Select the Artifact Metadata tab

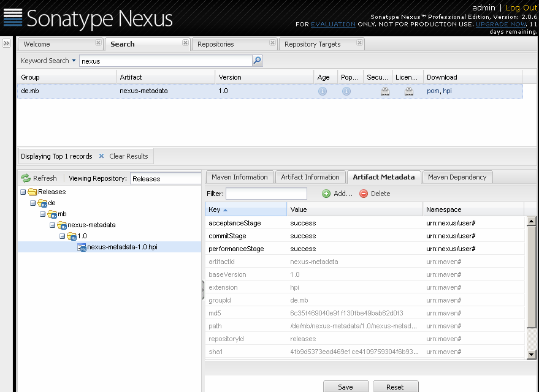(384, 177)
